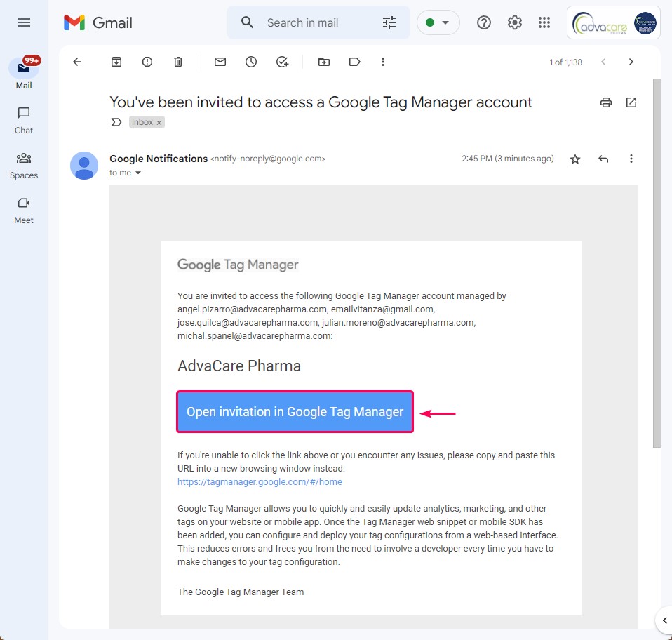This screenshot has height=640, width=672.
Task: Remove the Inbox label
Action: point(159,123)
